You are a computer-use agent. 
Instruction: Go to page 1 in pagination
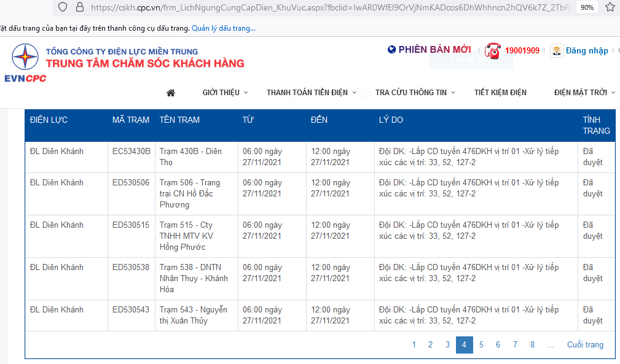[x=414, y=345]
